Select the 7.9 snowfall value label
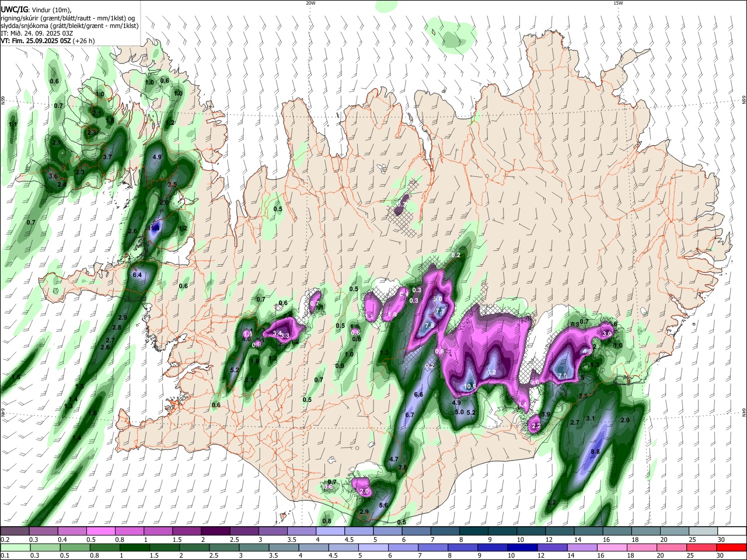Screen dimensions: 747x560 click(563, 376)
